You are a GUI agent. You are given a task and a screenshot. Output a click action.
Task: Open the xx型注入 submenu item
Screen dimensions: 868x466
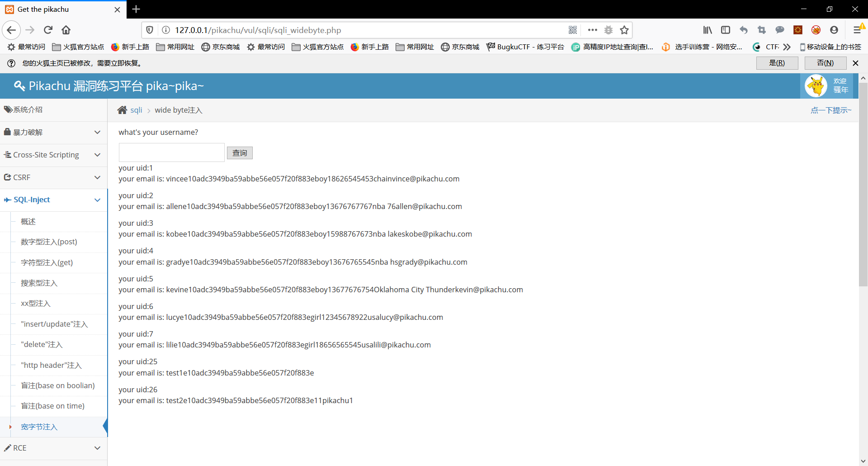tap(35, 303)
